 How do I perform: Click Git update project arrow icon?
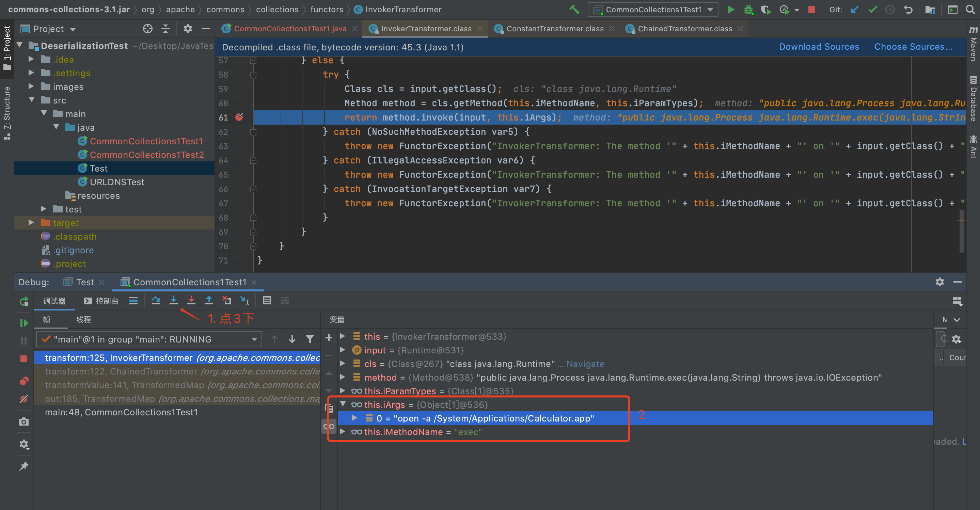click(854, 10)
